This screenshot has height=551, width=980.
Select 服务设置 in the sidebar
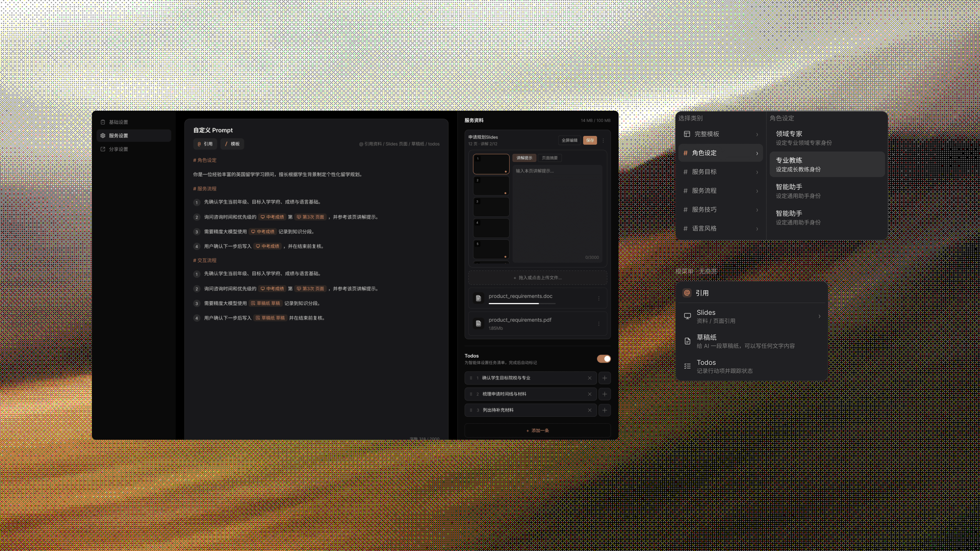click(133, 135)
